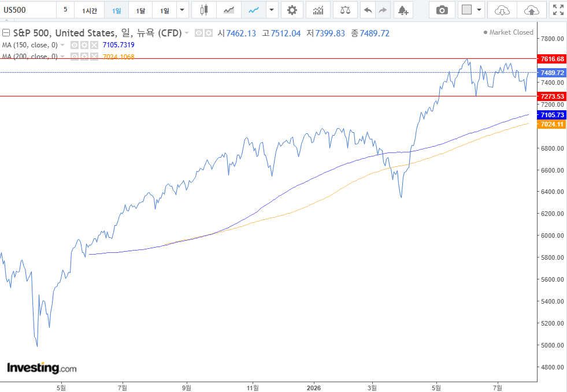Select the blue line chart style icon
Viewport: 567px width, 392px height.
coord(254,10)
